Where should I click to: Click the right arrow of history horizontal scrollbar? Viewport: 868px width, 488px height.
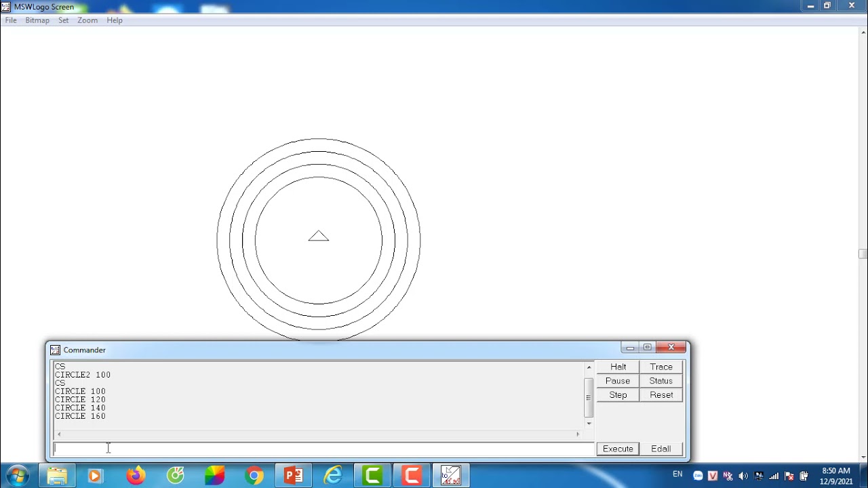(578, 434)
